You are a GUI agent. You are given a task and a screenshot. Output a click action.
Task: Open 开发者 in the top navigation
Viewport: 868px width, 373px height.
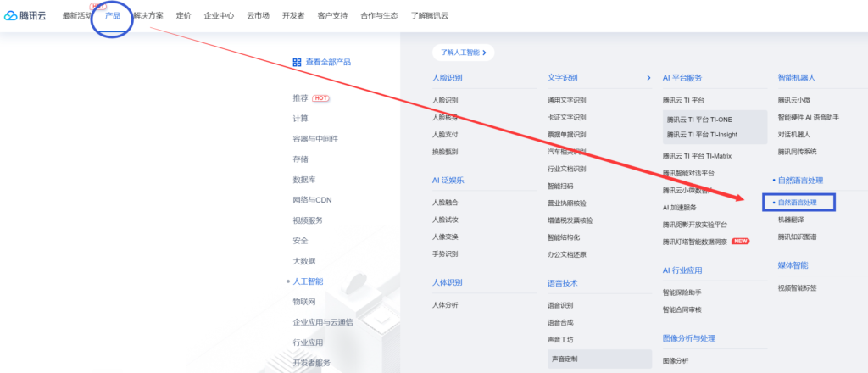pyautogui.click(x=293, y=15)
